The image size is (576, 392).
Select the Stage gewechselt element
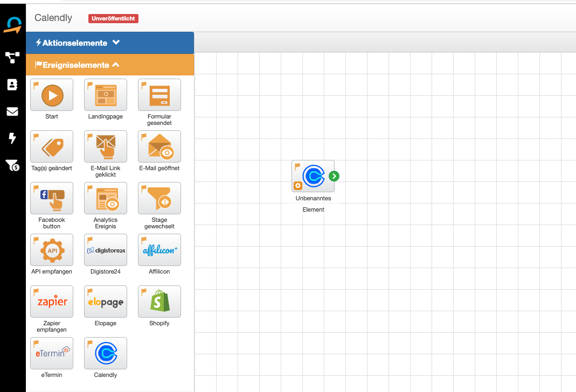pyautogui.click(x=159, y=198)
